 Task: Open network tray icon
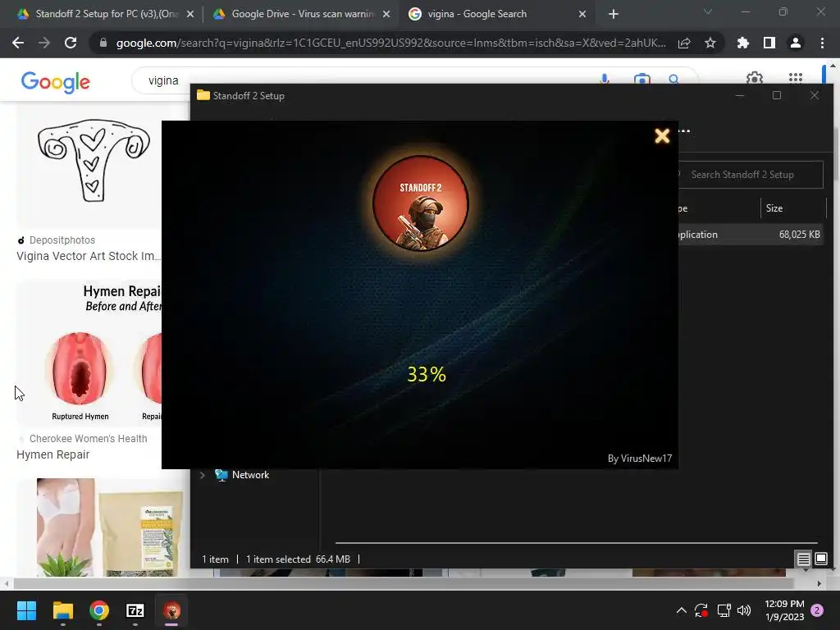tap(724, 610)
